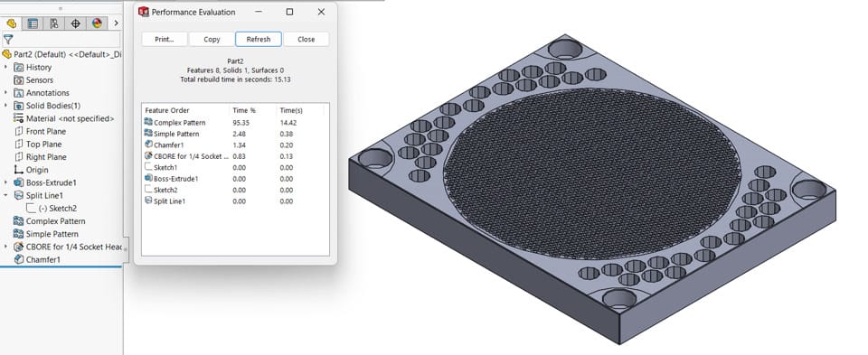868x355 pixels.
Task: Expand the Solid Bodies(1) folder
Action: [x=6, y=106]
